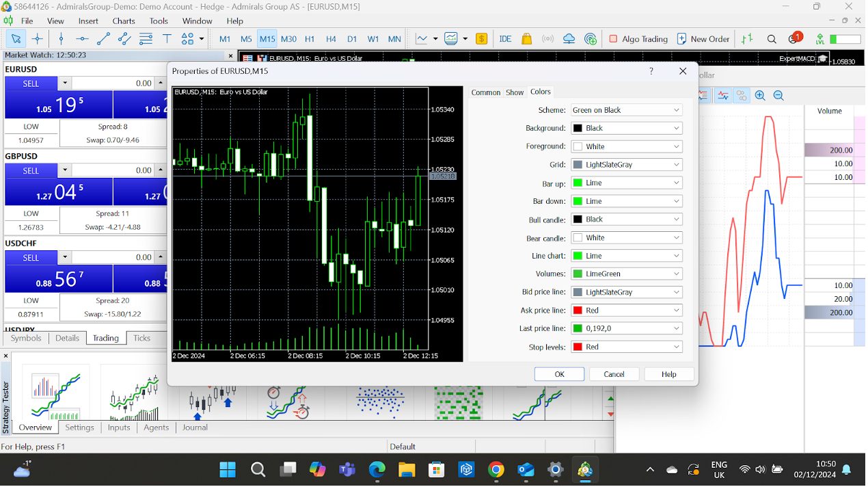The width and height of the screenshot is (868, 487).
Task: Switch chart to H4 timeframe
Action: tap(331, 39)
